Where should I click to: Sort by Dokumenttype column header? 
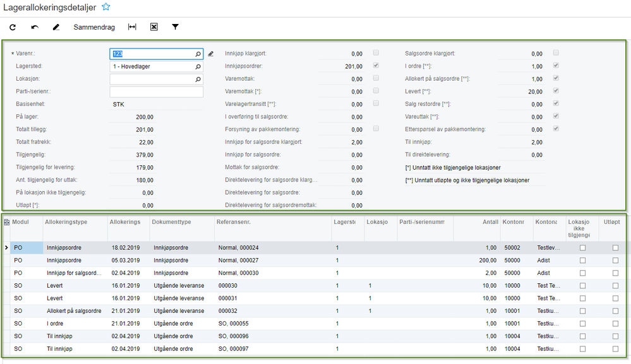[171, 222]
